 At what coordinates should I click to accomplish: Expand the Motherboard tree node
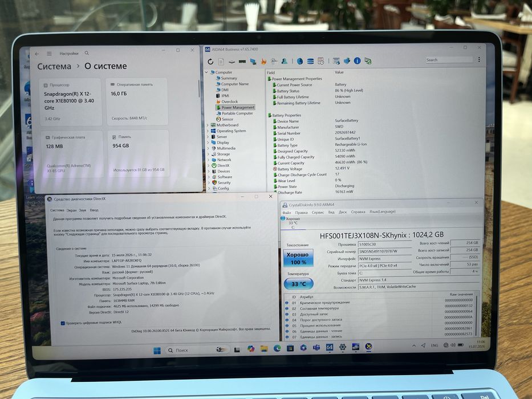(208, 125)
